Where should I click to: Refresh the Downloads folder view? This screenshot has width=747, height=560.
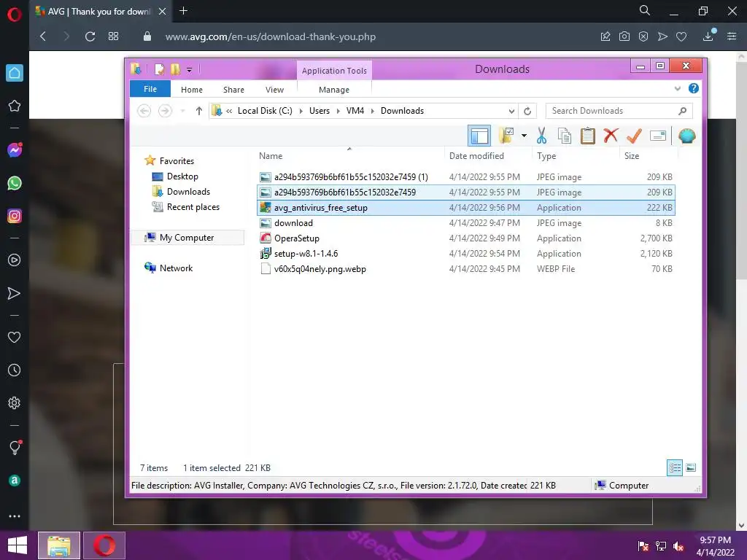tap(527, 111)
